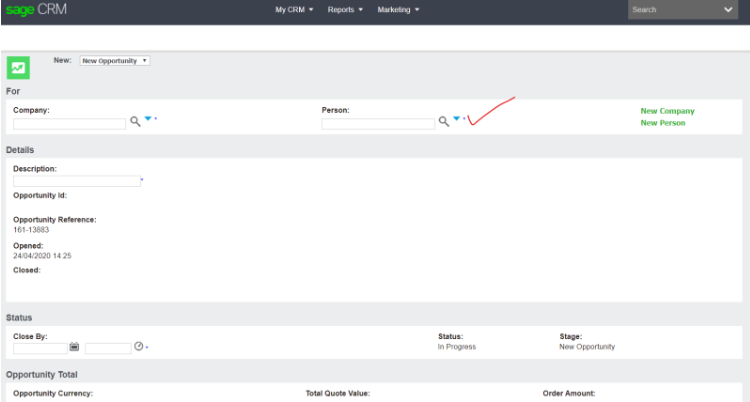Click the Person search magnifier icon

coord(443,121)
